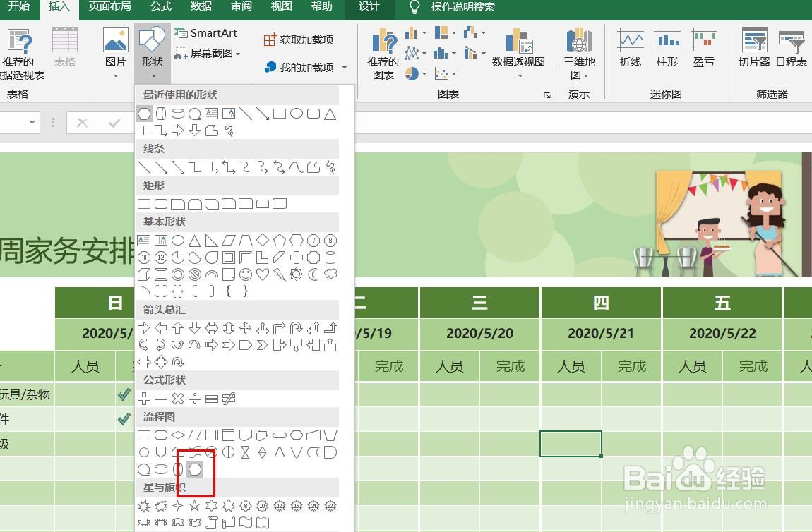Image resolution: width=812 pixels, height=532 pixels.
Task: Insert the division sign formula shape
Action: point(195,399)
